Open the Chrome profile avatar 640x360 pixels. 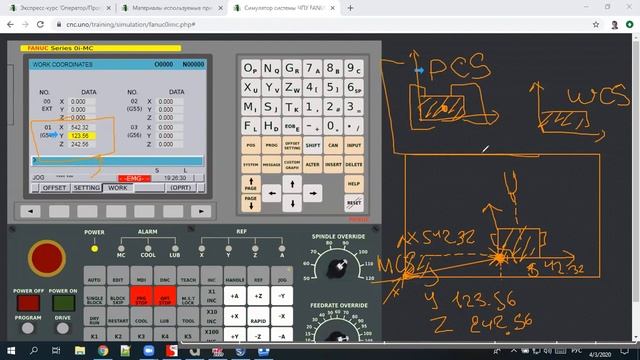click(x=614, y=24)
